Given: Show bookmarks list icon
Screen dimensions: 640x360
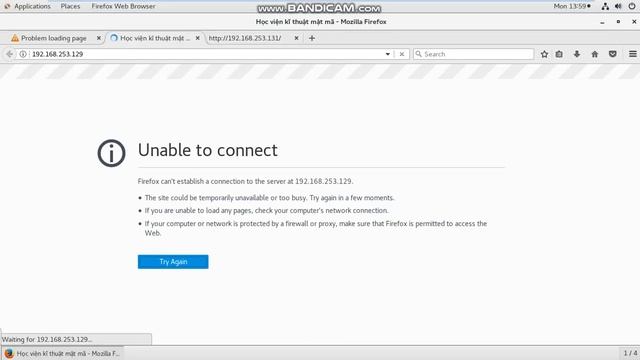Looking at the screenshot, I should click(x=559, y=54).
